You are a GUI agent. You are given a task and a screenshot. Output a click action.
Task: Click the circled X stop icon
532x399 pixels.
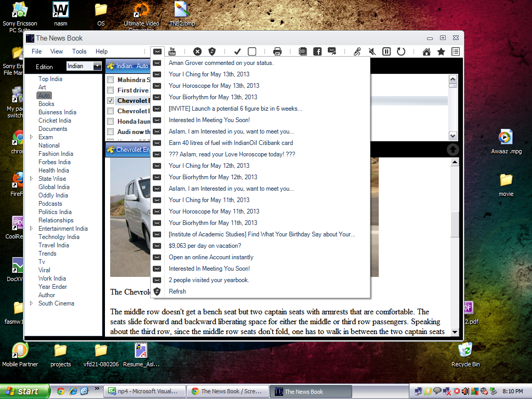pyautogui.click(x=197, y=51)
